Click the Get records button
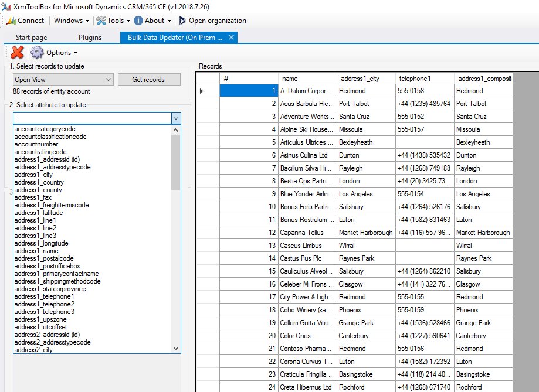This screenshot has width=539, height=392. point(149,80)
